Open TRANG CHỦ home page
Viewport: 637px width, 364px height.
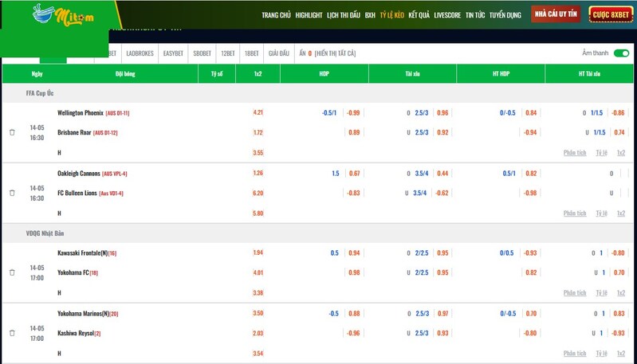point(276,15)
